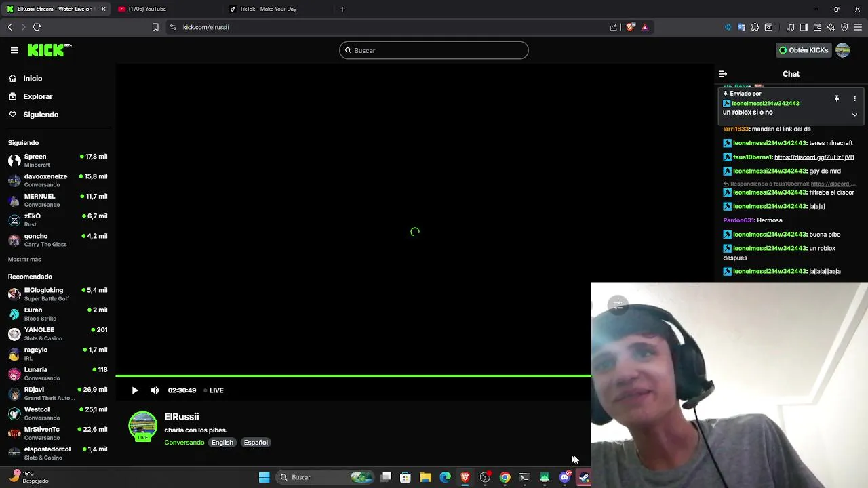This screenshot has height=488, width=868.
Task: Open zEkO's Rust stream
Action: coord(58,220)
